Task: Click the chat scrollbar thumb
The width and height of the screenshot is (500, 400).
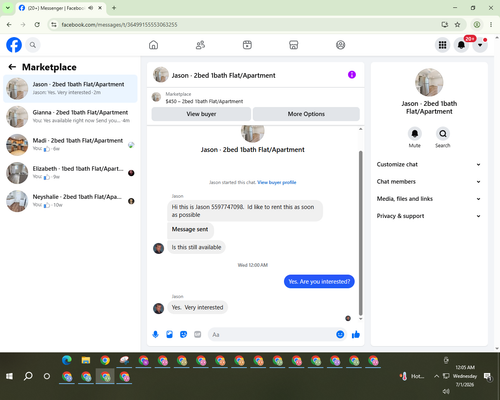Action: [x=360, y=233]
